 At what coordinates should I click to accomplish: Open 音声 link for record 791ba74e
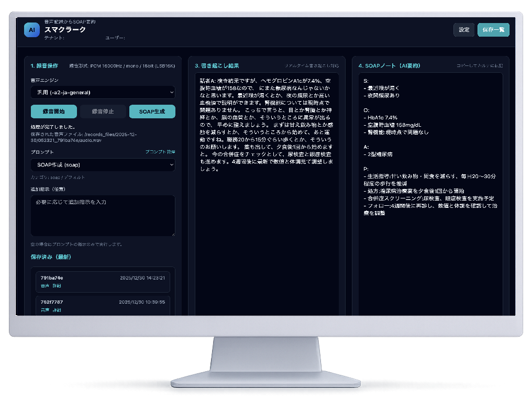[45, 286]
